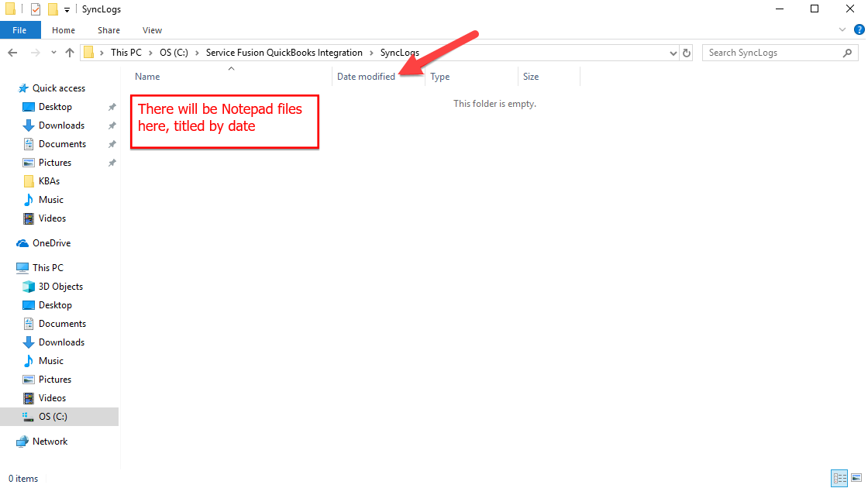Screen dimensions: 868x488
Task: Open 3D Objects under This PC
Action: 61,287
